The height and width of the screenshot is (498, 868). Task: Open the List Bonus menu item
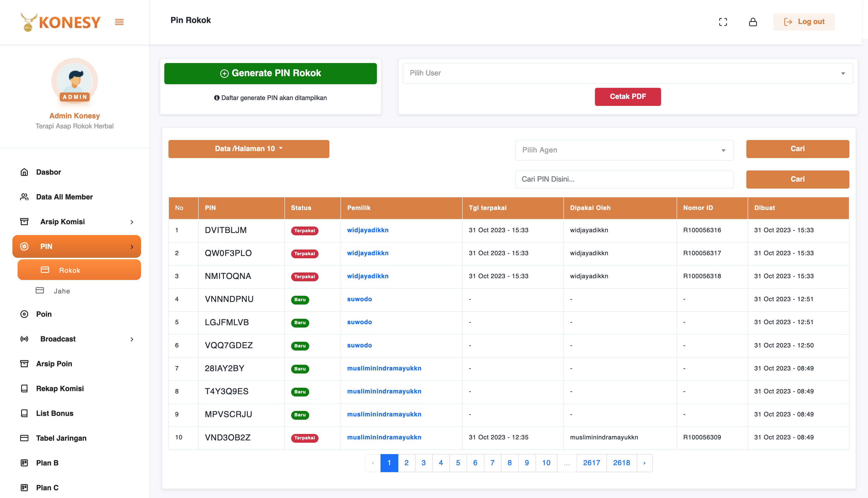[55, 413]
